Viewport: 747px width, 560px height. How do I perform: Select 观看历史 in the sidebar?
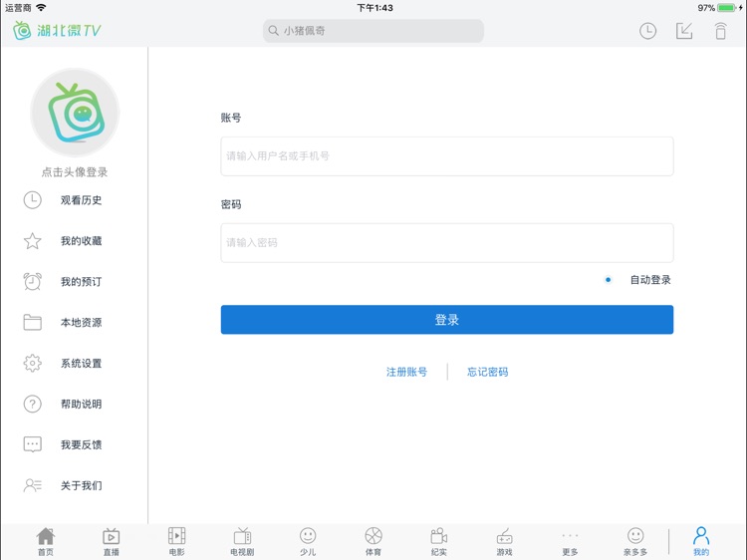[81, 200]
